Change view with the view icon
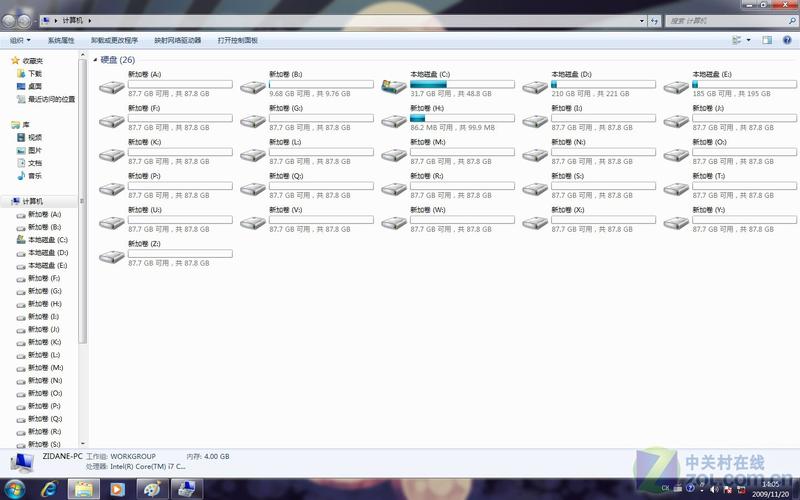Viewport: 800px width, 500px height. [x=736, y=40]
